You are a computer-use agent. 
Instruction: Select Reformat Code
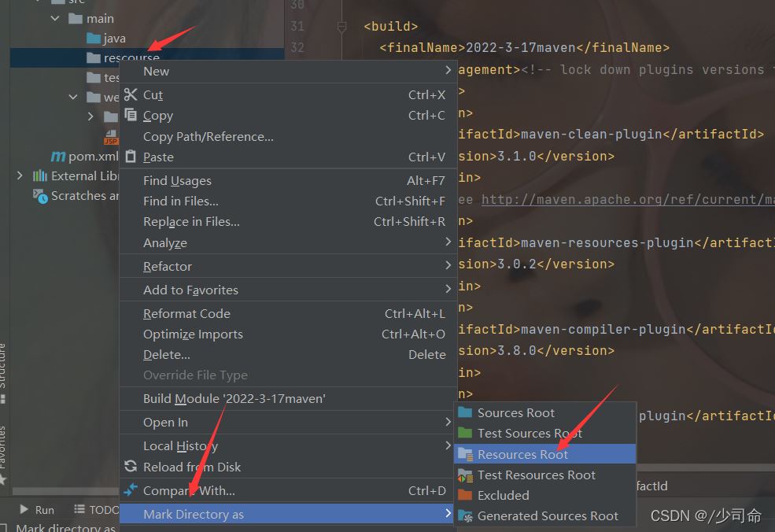coord(288,313)
